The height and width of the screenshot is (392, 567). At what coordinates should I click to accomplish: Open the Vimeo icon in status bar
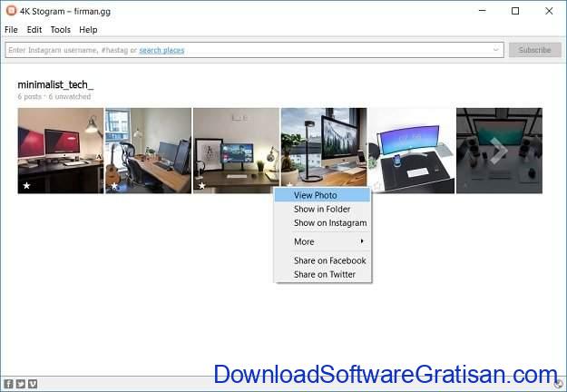[33, 384]
